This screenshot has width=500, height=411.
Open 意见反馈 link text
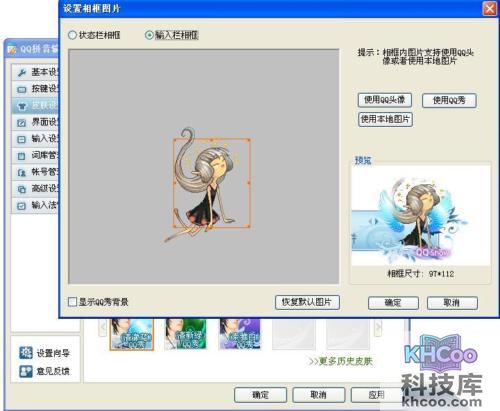click(53, 371)
